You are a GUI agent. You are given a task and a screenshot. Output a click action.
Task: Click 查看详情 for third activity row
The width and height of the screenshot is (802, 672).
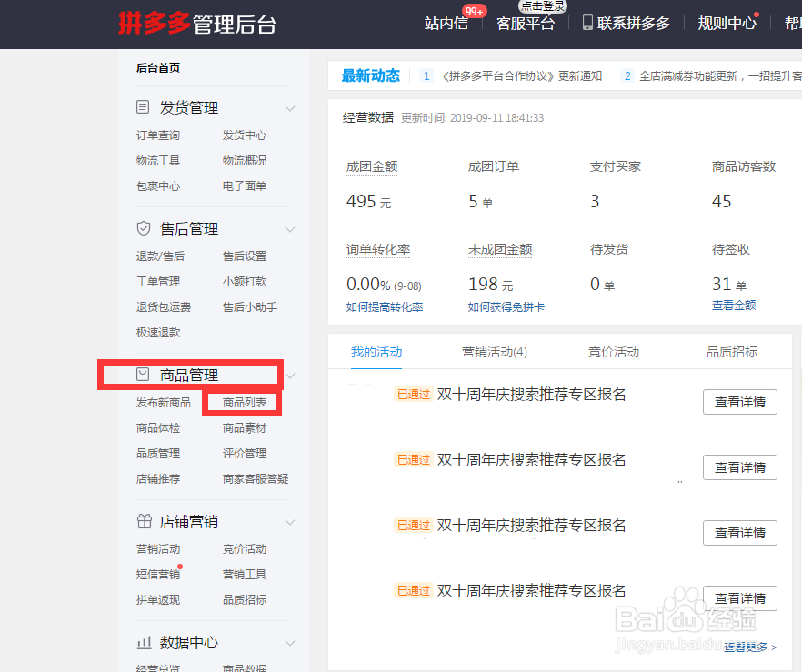740,533
